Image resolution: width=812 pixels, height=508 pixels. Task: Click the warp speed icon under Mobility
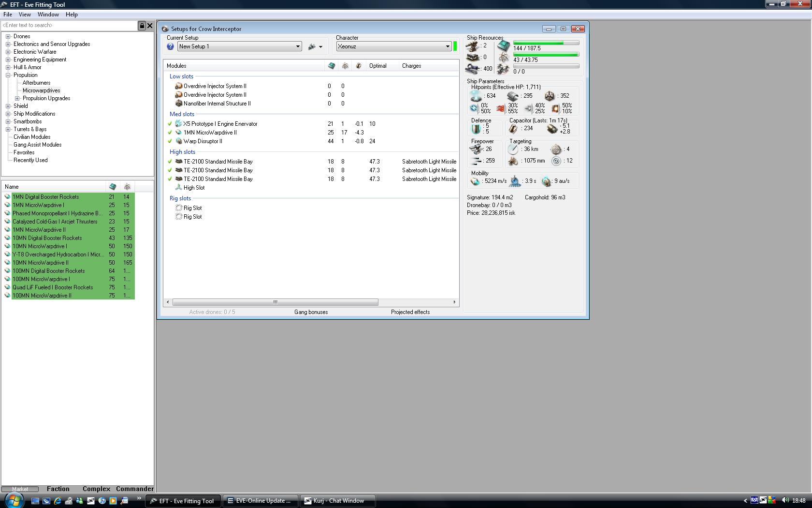[546, 181]
